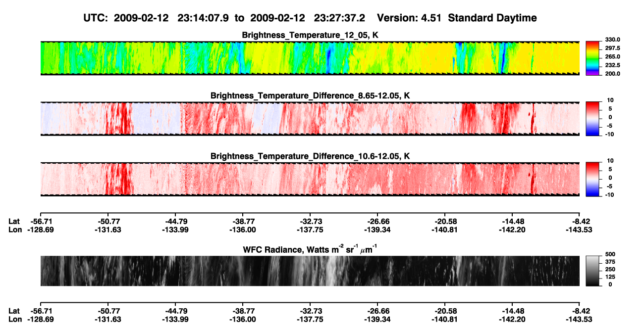Screen dimensions: 644x330
Task: Click the 330.0 colorbar label
Action: [613, 40]
